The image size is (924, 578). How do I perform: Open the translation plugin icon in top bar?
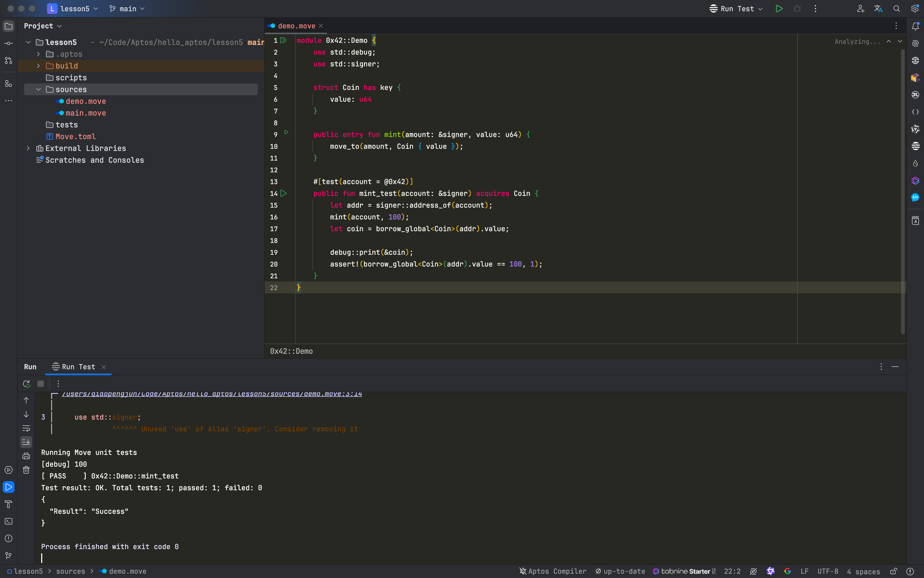coord(878,8)
